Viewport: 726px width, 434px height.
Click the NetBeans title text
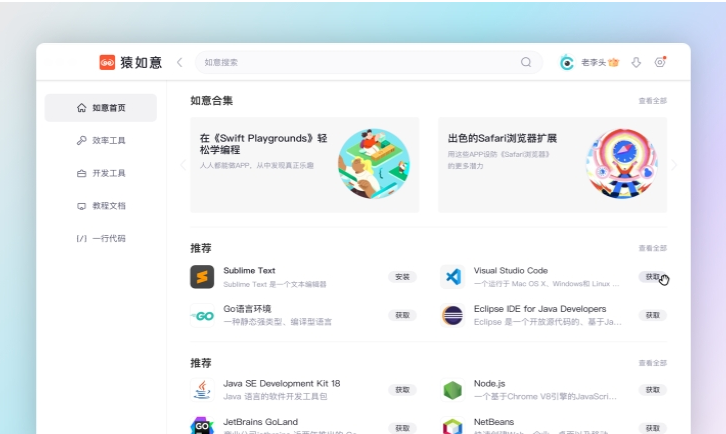pos(494,422)
